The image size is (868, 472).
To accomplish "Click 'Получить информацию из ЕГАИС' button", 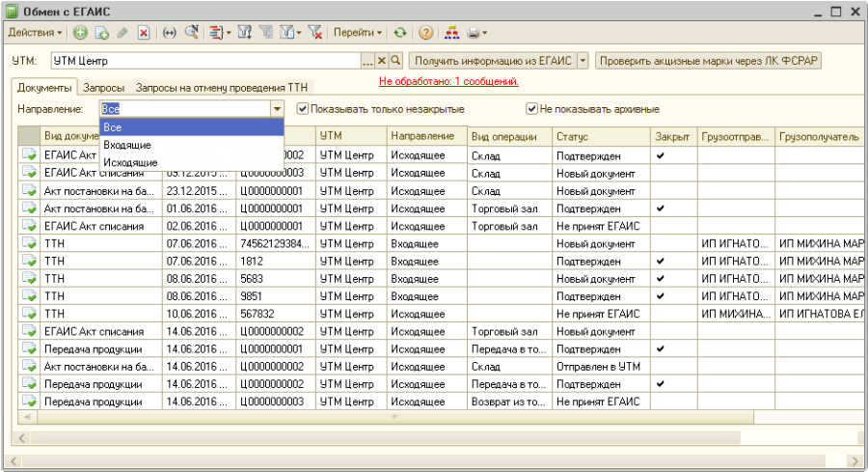I will pyautogui.click(x=493, y=61).
